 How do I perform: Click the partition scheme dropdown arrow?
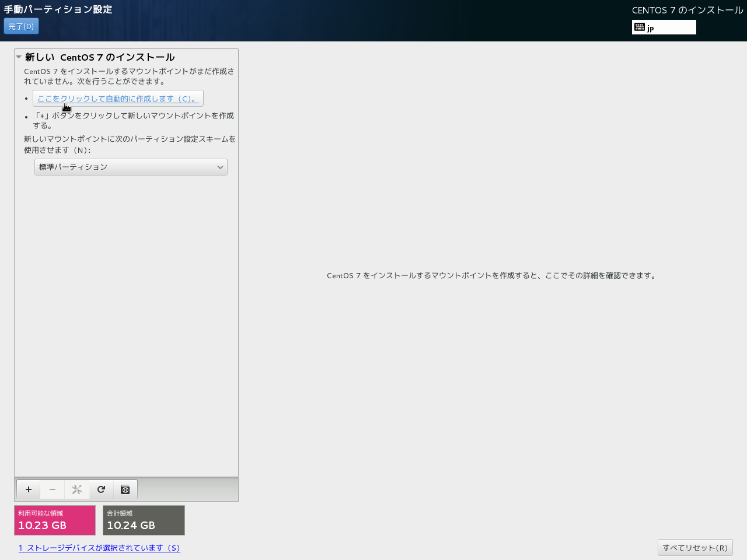(220, 167)
